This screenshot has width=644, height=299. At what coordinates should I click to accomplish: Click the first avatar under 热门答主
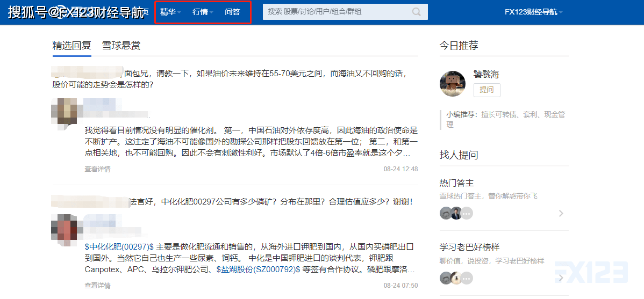click(446, 213)
